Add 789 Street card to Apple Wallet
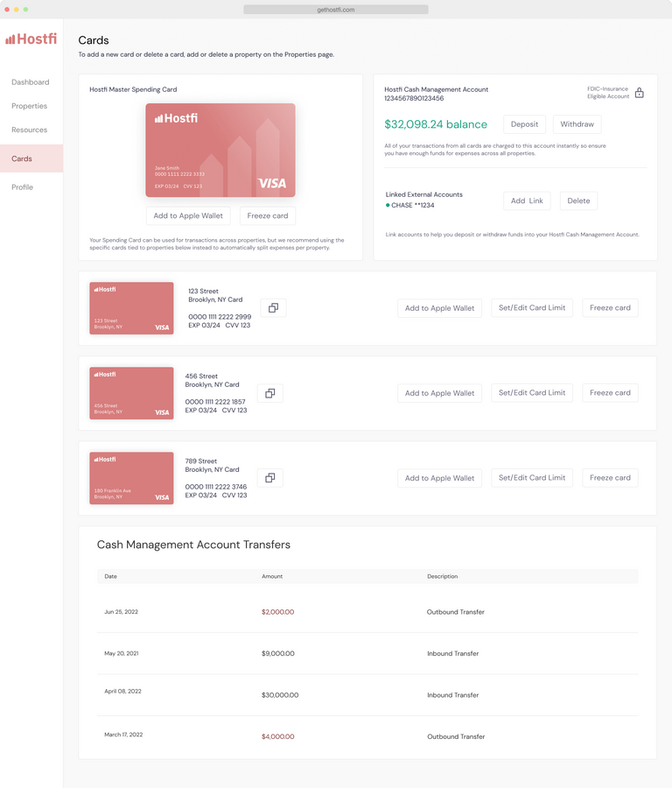Image resolution: width=672 pixels, height=788 pixels. click(439, 478)
